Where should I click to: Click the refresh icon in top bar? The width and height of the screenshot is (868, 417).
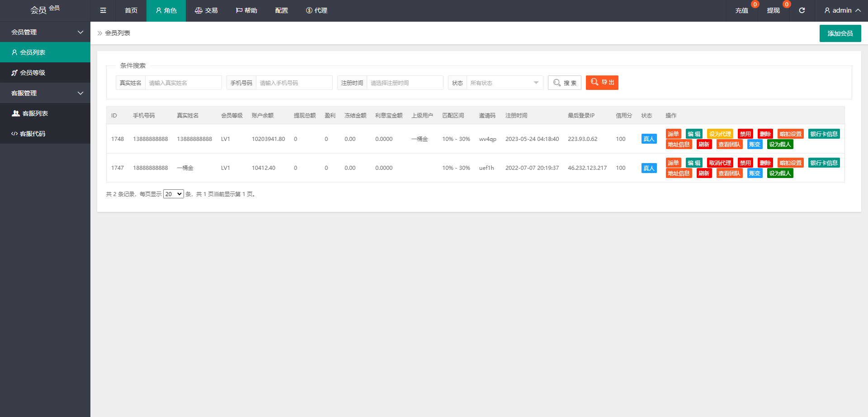802,10
